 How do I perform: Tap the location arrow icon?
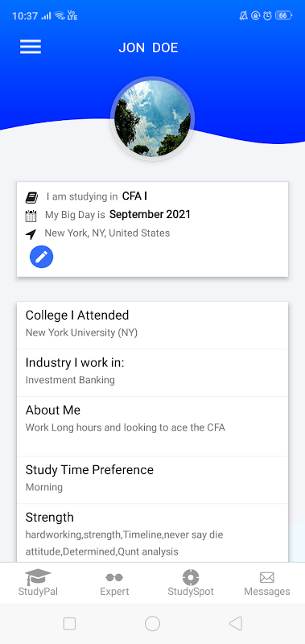click(x=31, y=234)
